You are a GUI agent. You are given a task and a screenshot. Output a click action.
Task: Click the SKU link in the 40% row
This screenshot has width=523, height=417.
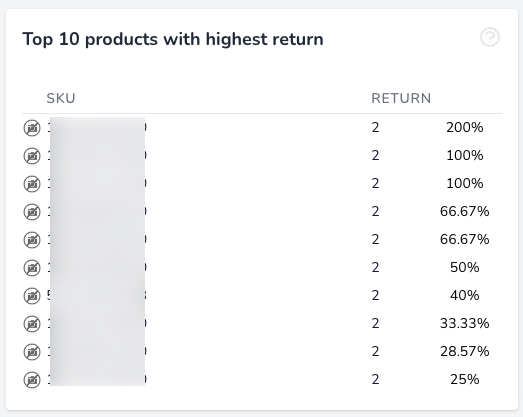97,296
